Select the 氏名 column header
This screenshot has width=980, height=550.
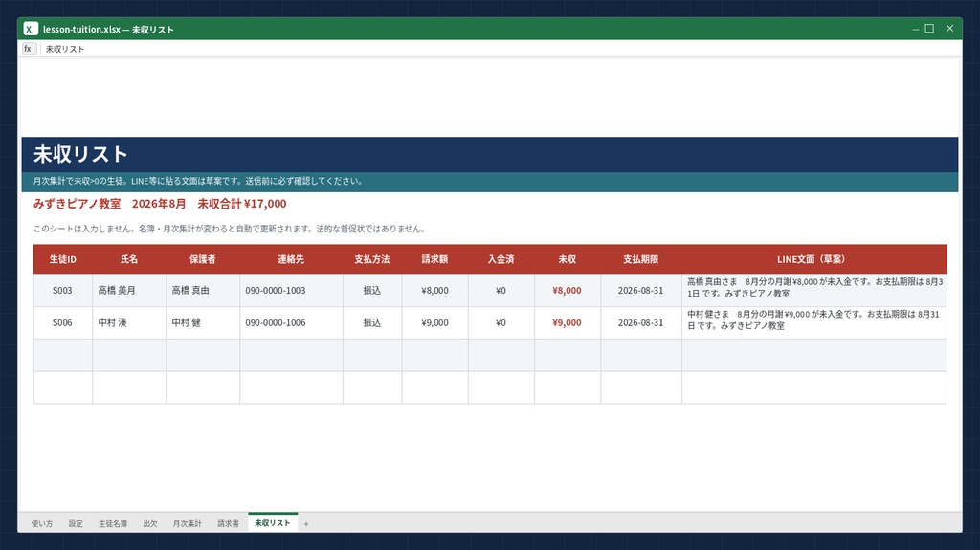tap(129, 259)
